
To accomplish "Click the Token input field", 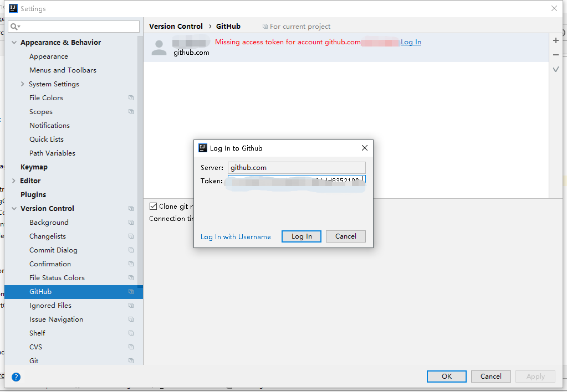I will pyautogui.click(x=297, y=180).
